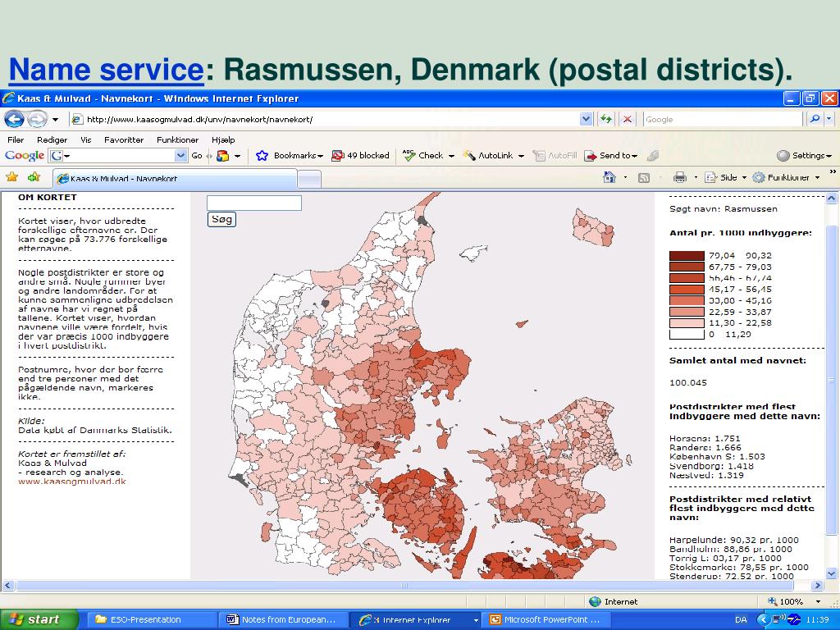
Task: Click the search magnifier icon
Action: 815,119
